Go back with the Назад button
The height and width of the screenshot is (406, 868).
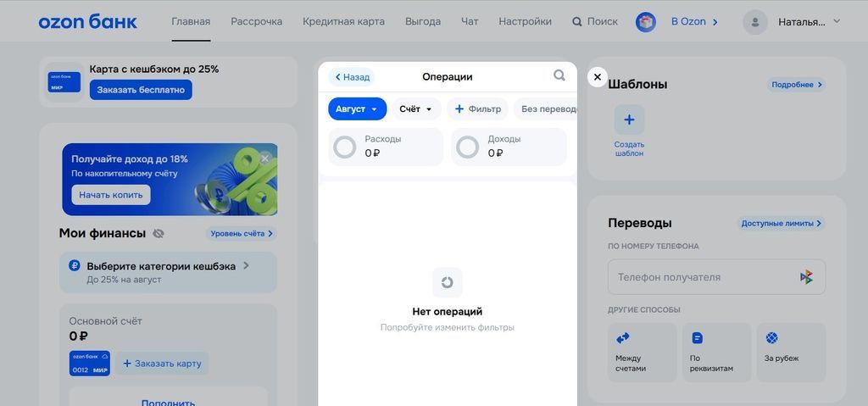(352, 77)
